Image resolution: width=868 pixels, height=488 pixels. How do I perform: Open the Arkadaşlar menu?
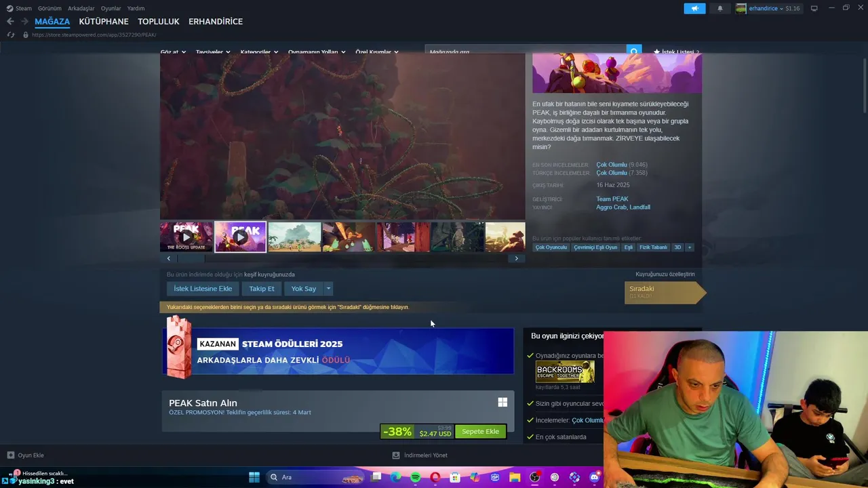click(81, 8)
